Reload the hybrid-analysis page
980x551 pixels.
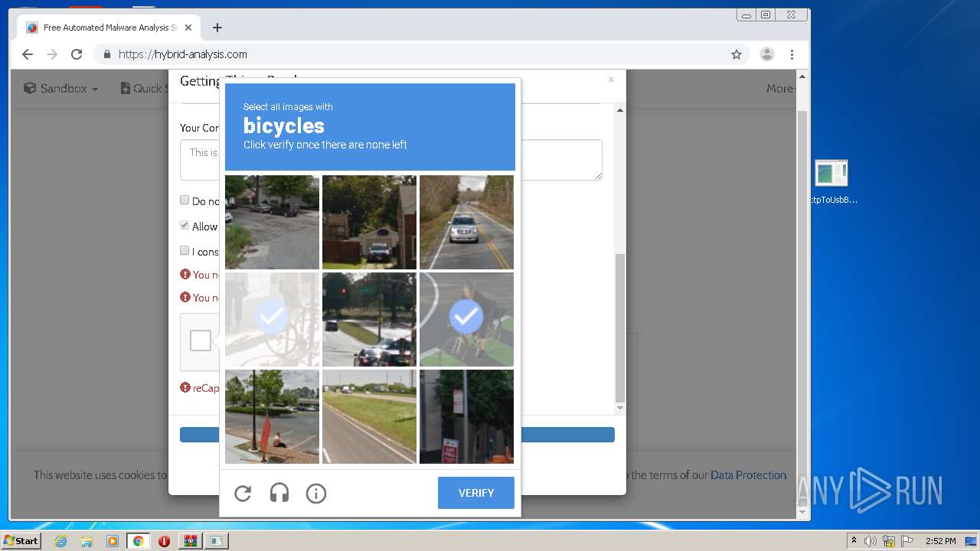coord(77,54)
